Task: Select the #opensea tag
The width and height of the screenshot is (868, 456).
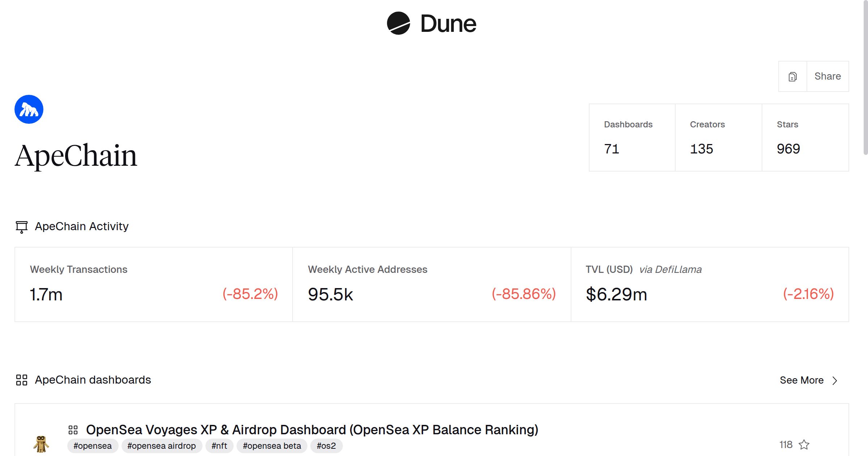Action: (x=93, y=446)
